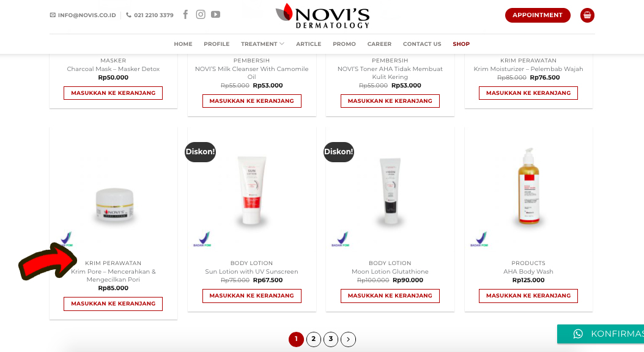
Task: Open the Instagram social icon
Action: tap(201, 15)
